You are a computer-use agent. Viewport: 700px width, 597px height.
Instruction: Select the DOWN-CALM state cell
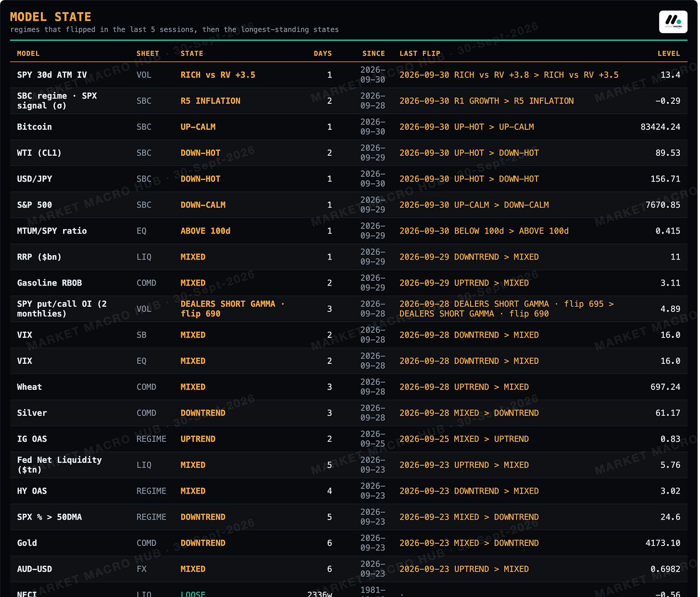pos(203,205)
